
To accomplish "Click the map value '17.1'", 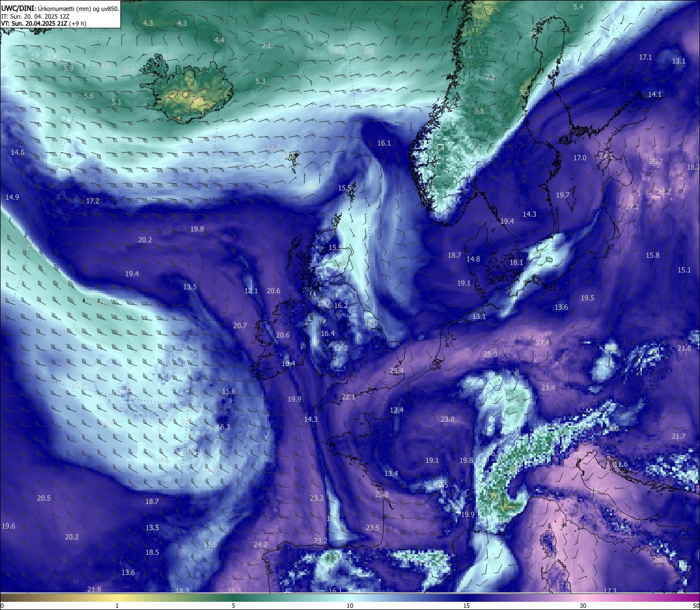I will click(x=645, y=57).
